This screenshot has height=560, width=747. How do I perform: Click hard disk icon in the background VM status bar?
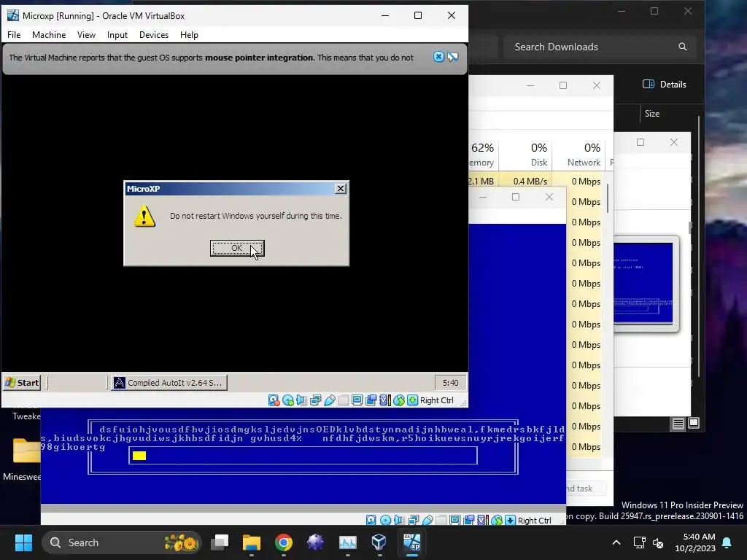371,521
